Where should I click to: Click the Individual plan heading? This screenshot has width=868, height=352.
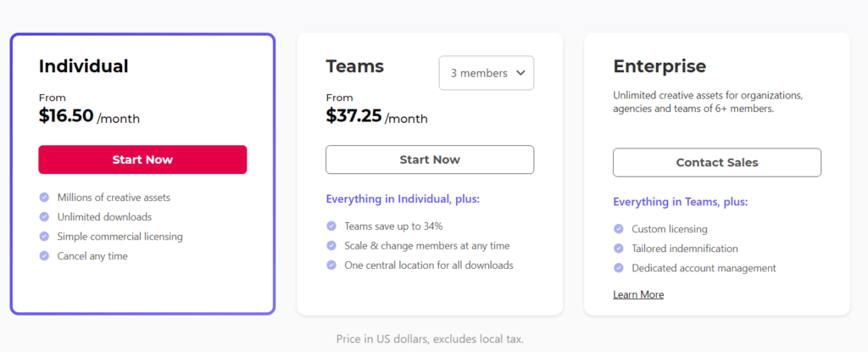83,66
